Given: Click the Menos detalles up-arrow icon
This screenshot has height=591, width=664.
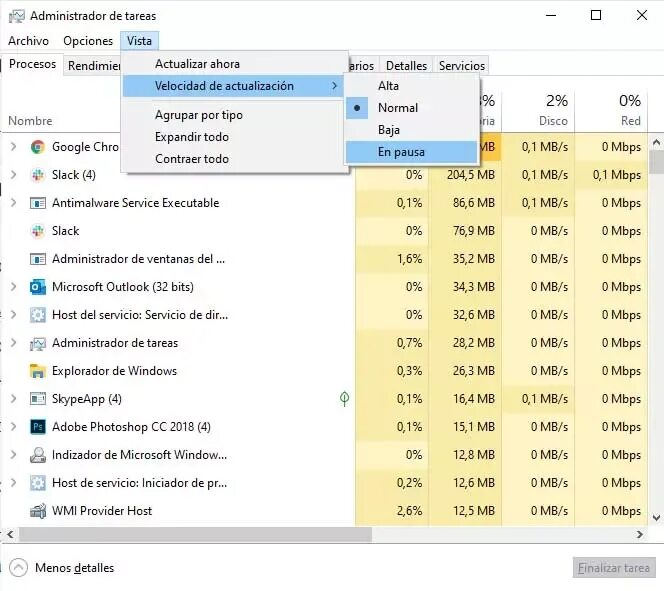Looking at the screenshot, I should point(18,568).
